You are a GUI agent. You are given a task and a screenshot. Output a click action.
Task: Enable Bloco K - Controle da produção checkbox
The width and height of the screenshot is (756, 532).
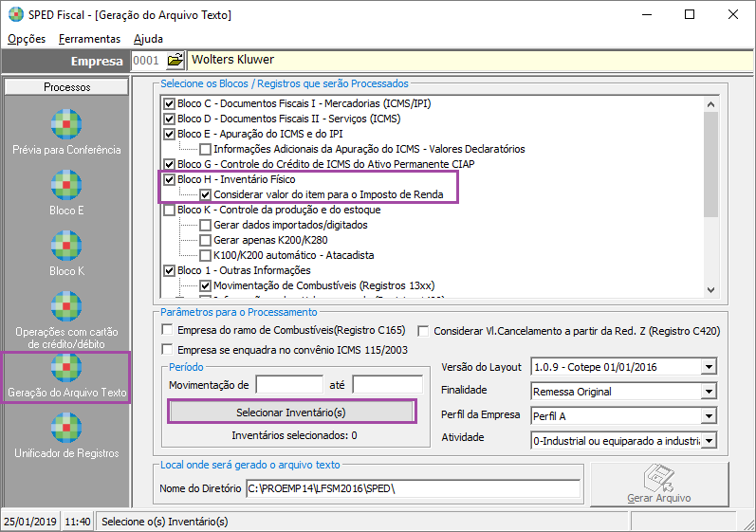point(170,210)
